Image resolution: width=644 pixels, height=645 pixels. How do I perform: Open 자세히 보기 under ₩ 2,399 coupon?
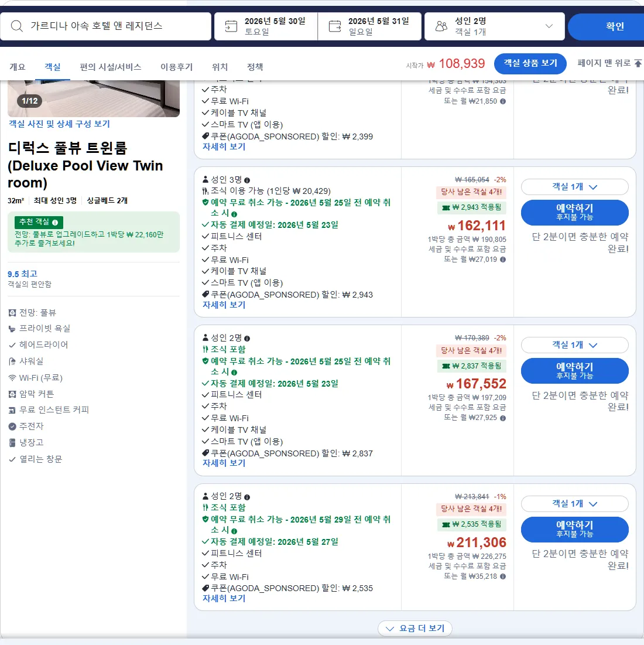pyautogui.click(x=224, y=147)
